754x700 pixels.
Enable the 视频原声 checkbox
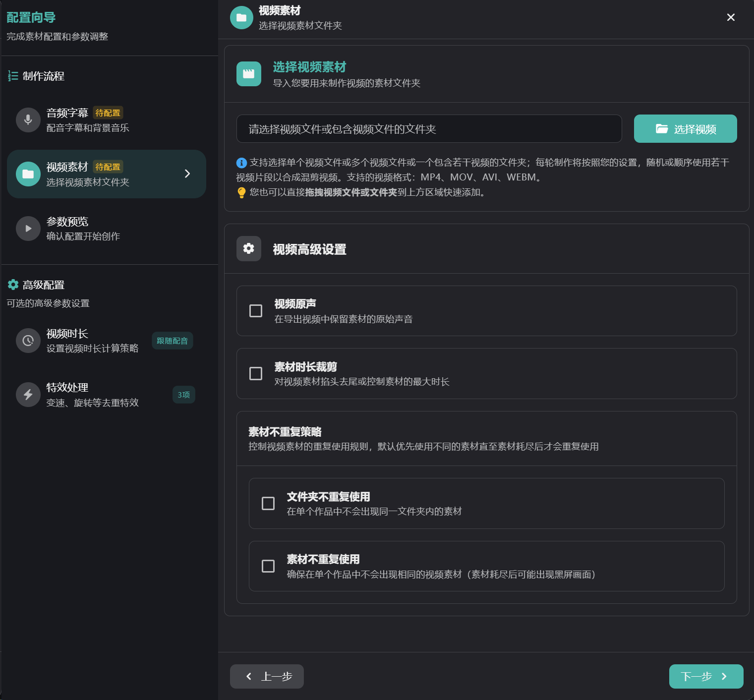pyautogui.click(x=256, y=311)
